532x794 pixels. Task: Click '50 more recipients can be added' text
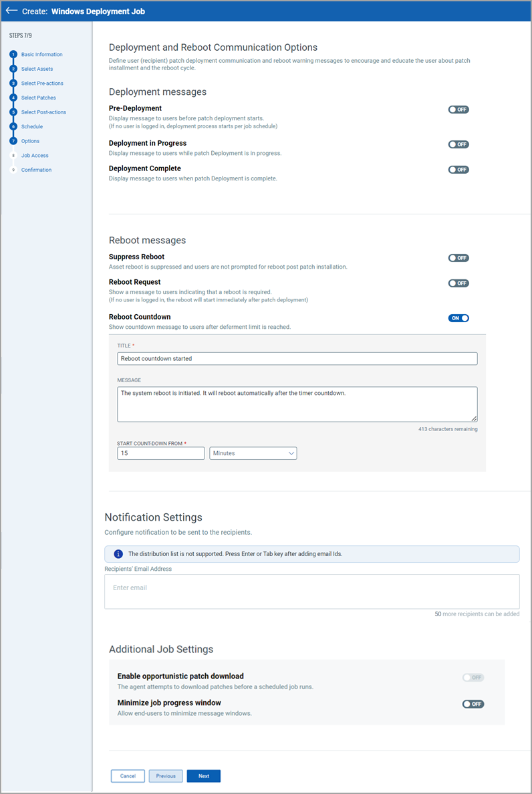(477, 614)
